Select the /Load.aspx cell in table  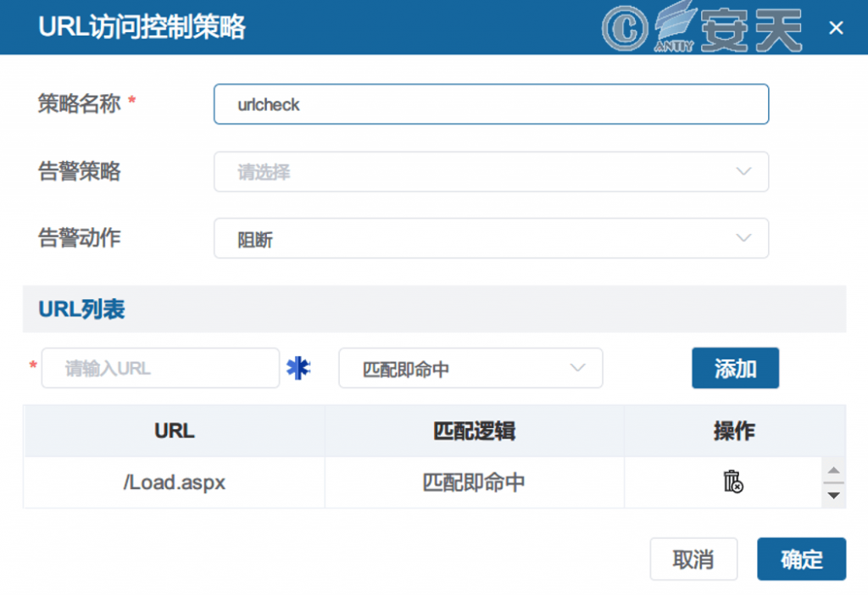tap(175, 482)
